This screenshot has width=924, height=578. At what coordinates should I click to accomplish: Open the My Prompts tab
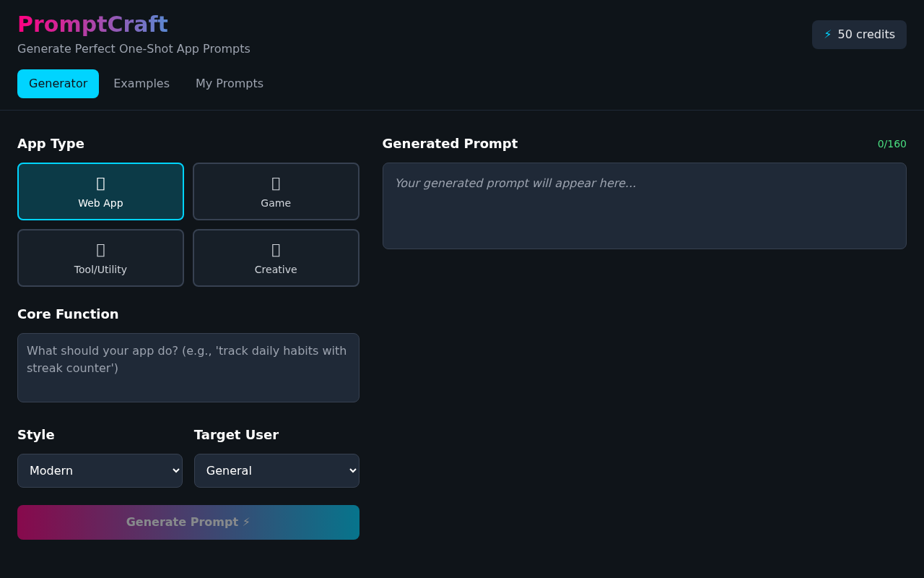click(x=230, y=83)
